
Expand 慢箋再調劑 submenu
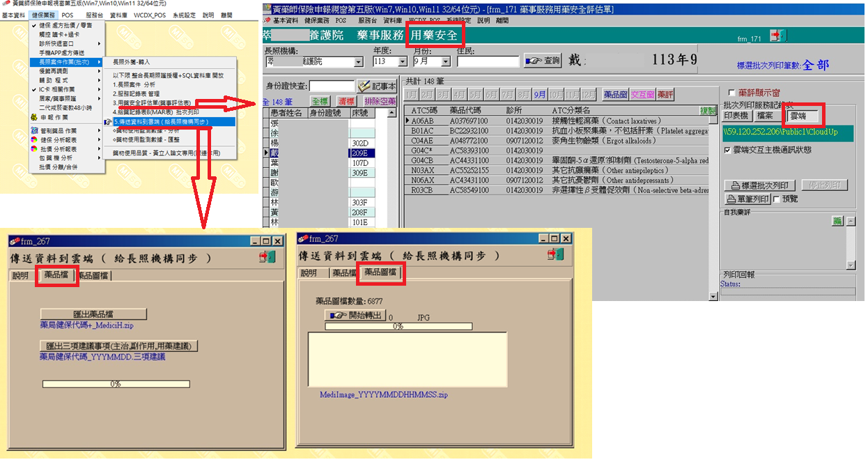pos(67,71)
